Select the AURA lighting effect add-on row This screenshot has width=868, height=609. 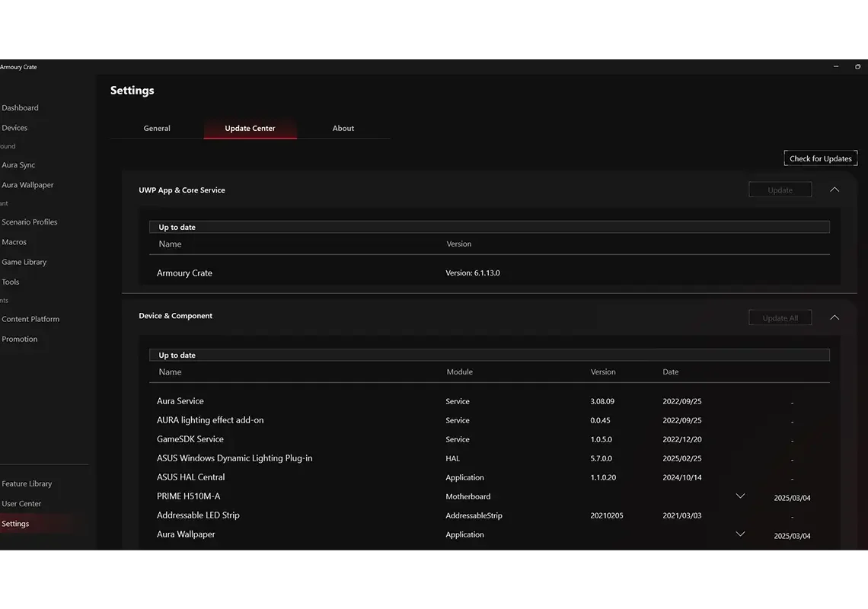[x=210, y=420]
